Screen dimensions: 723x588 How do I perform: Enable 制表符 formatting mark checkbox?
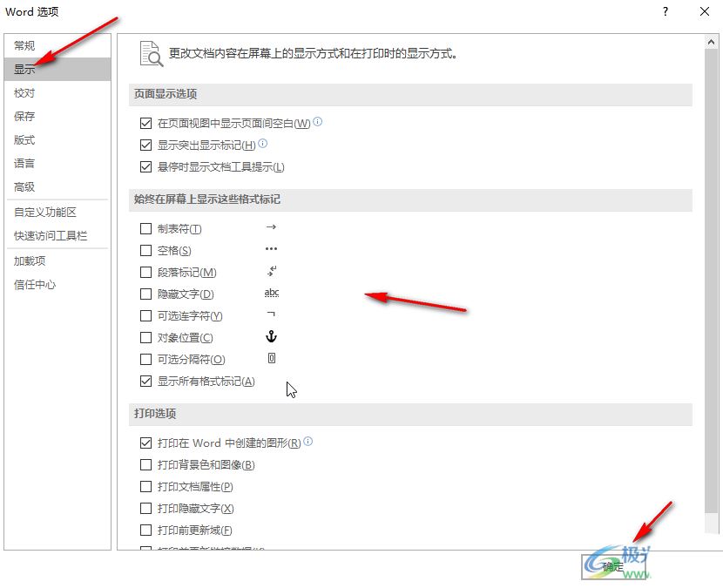click(145, 229)
